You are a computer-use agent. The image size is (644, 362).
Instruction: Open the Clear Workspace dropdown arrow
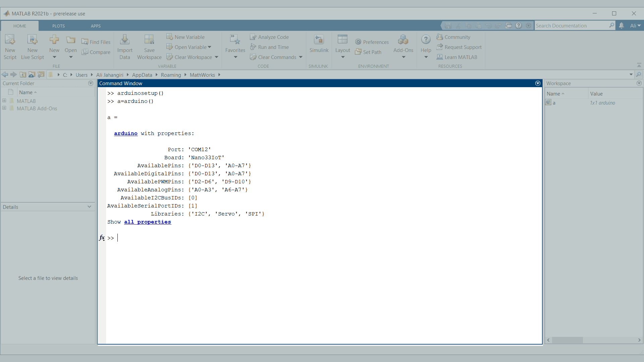(x=216, y=57)
